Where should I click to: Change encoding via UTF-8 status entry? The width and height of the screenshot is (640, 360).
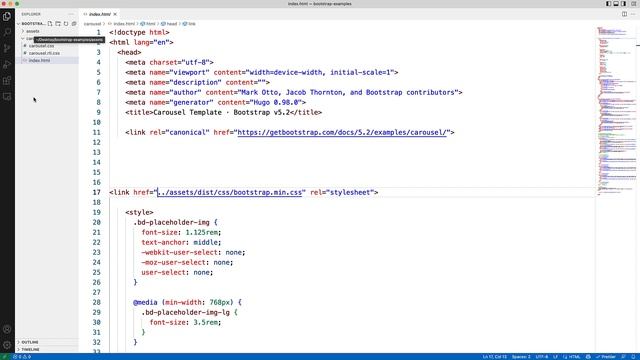click(x=542, y=357)
